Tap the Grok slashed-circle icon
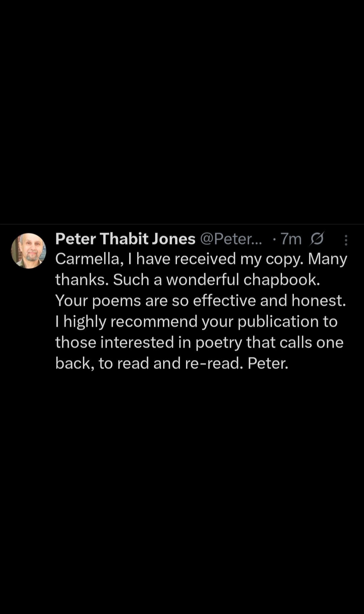 (x=317, y=239)
